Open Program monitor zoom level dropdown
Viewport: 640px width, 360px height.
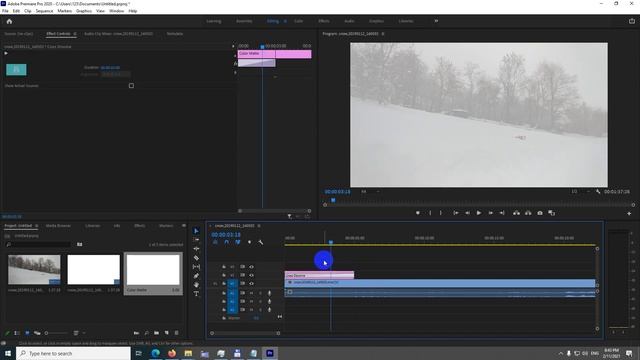tap(370, 191)
